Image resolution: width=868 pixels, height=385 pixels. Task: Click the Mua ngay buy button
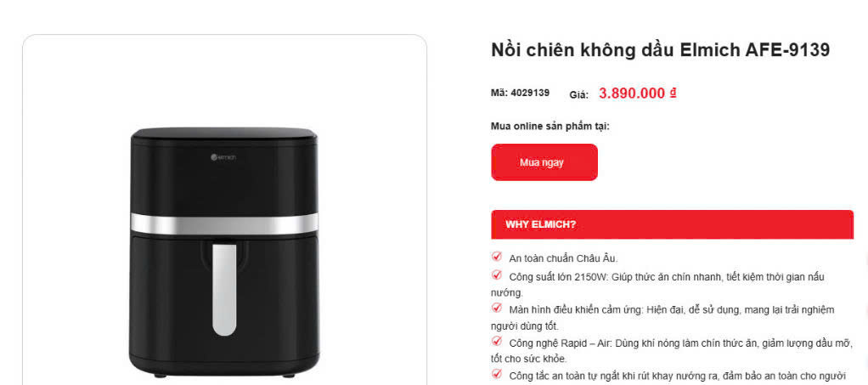[544, 162]
